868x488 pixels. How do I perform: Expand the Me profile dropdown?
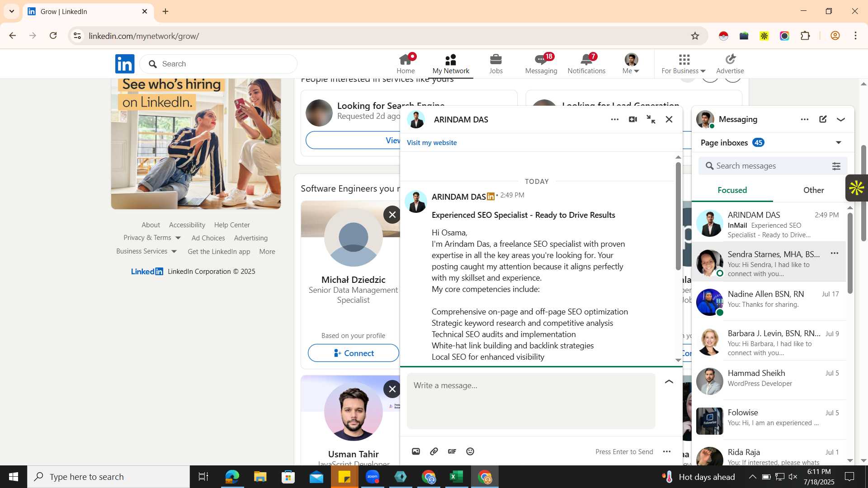631,64
